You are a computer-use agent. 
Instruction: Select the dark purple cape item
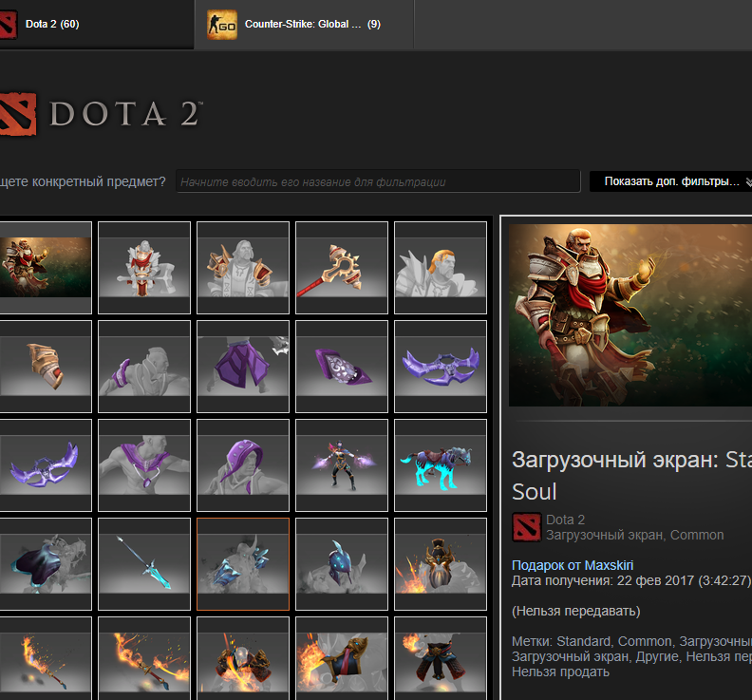pyautogui.click(x=45, y=564)
